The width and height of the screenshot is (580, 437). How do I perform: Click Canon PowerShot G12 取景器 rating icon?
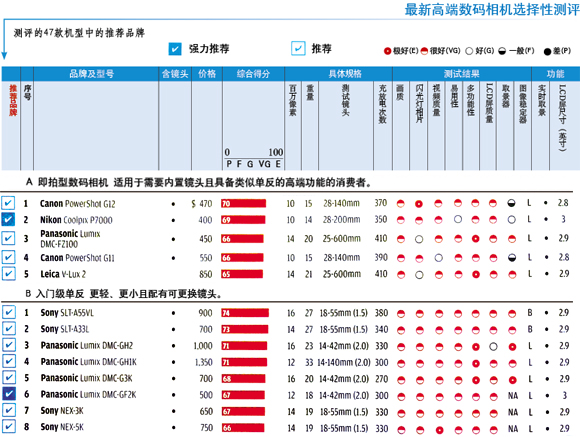(511, 203)
